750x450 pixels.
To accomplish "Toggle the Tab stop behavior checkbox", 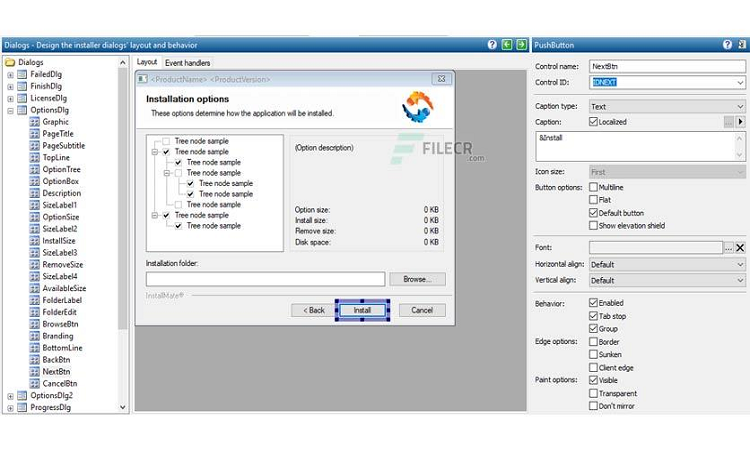I will tap(594, 316).
